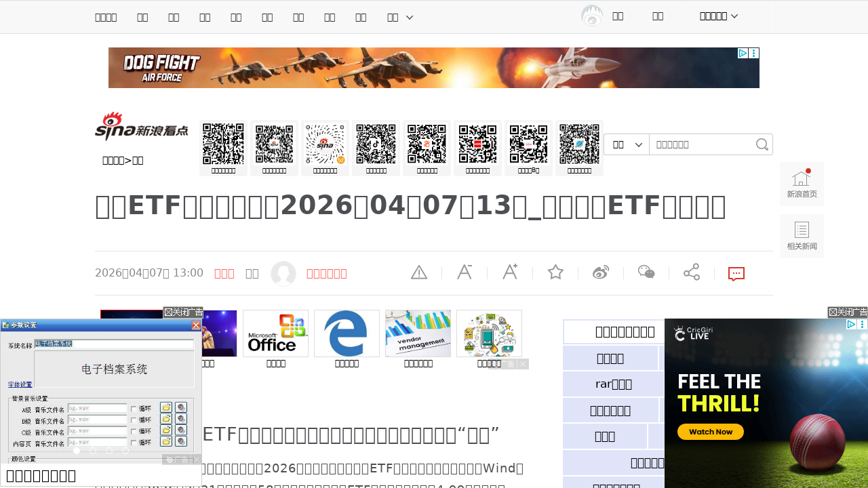
Task: Go to 新浪首页 via the home icon
Action: pos(802,184)
